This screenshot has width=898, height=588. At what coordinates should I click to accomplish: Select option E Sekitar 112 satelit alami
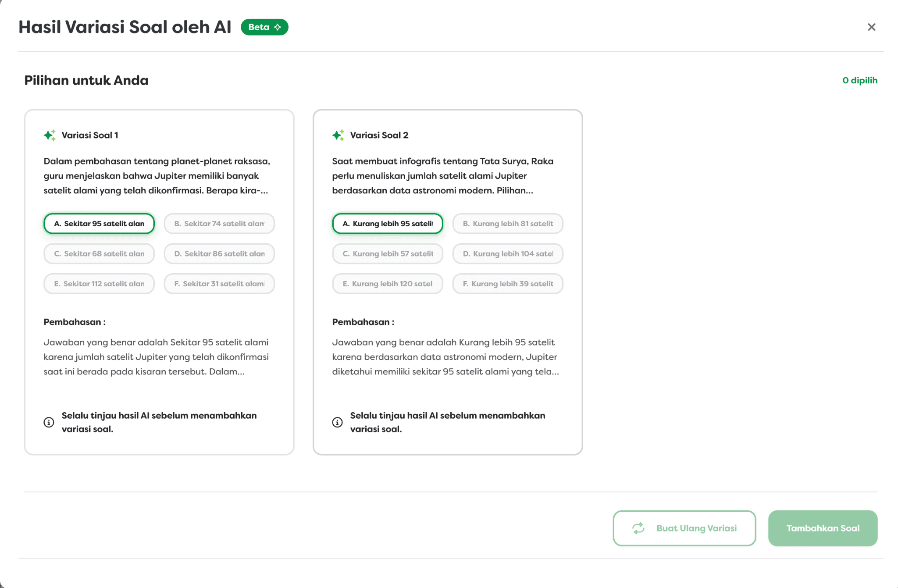99,284
